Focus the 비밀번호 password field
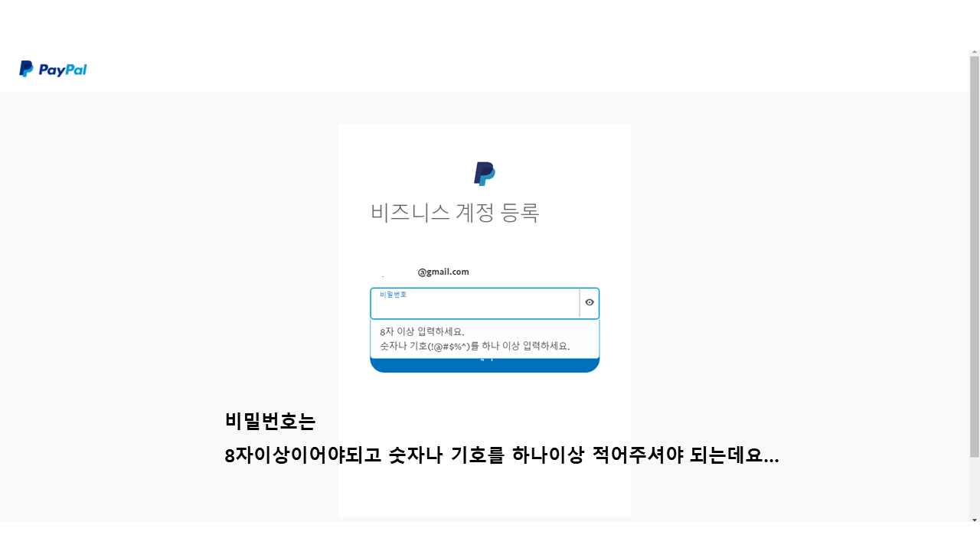 pyautogui.click(x=475, y=303)
